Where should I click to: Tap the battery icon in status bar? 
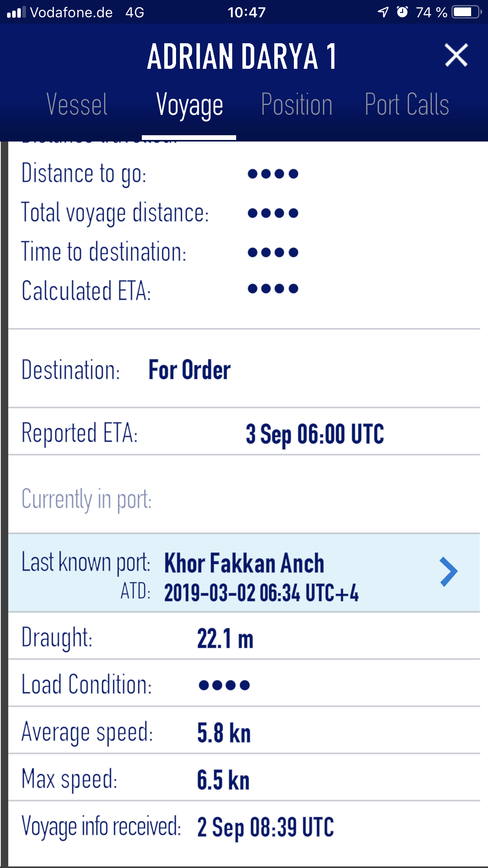click(x=467, y=12)
